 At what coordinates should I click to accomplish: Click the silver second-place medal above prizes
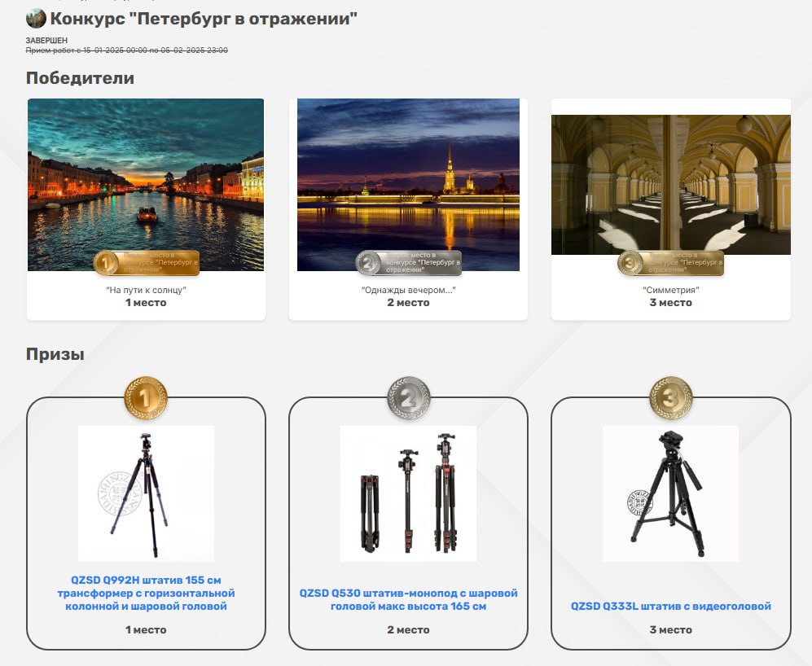pos(409,398)
